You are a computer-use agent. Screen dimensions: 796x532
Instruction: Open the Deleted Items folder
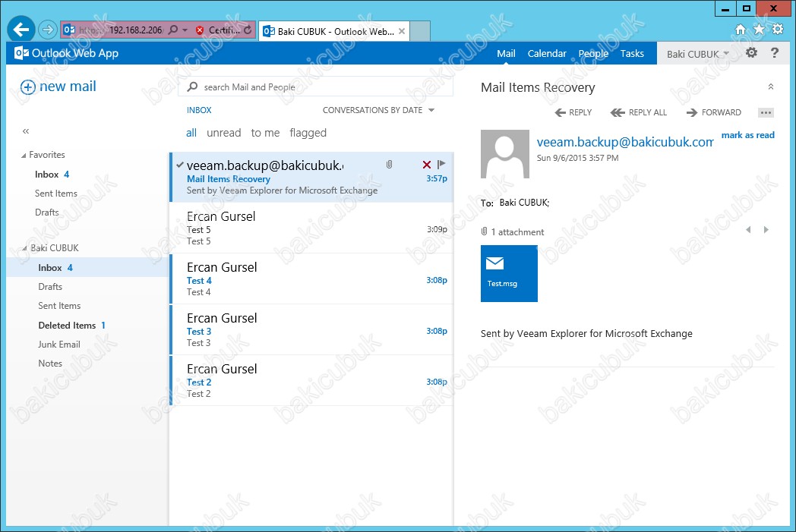coord(71,326)
